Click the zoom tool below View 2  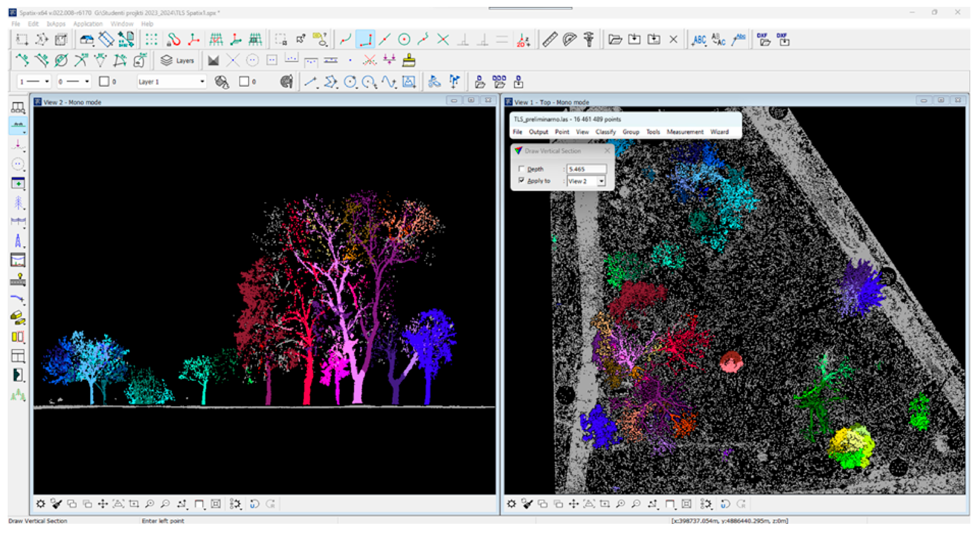[150, 503]
